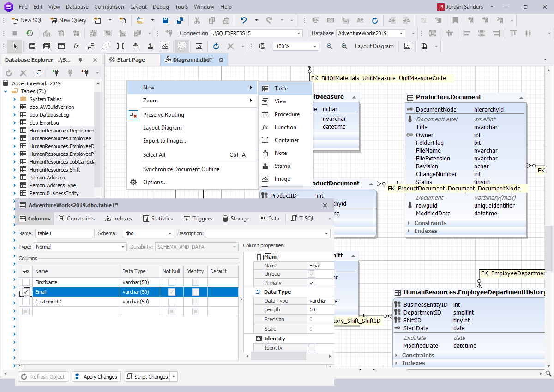Screen dimensions: 554x392
Task: Click the Save diskette toolbar icon
Action: tap(165, 20)
